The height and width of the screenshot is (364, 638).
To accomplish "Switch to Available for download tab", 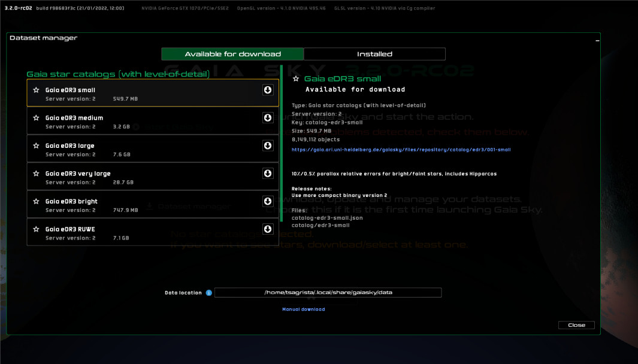I will coord(232,54).
